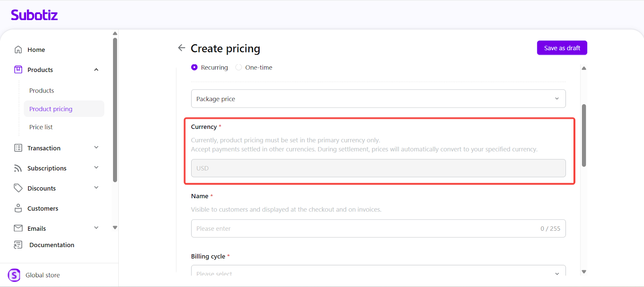Viewport: 644px width, 287px height.
Task: Click the Subscriptions feed icon
Action: click(x=18, y=168)
